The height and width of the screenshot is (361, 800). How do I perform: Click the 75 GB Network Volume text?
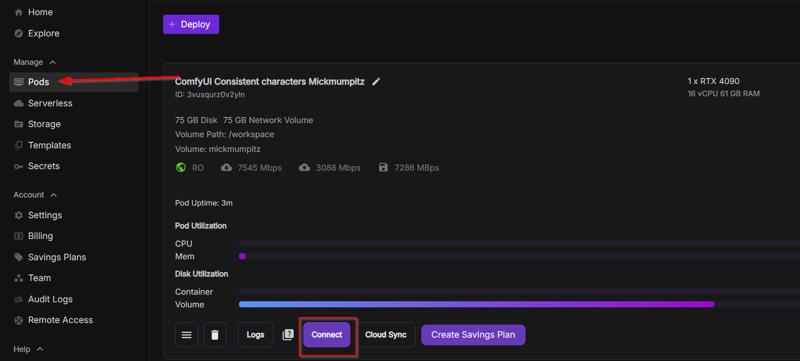(x=268, y=120)
